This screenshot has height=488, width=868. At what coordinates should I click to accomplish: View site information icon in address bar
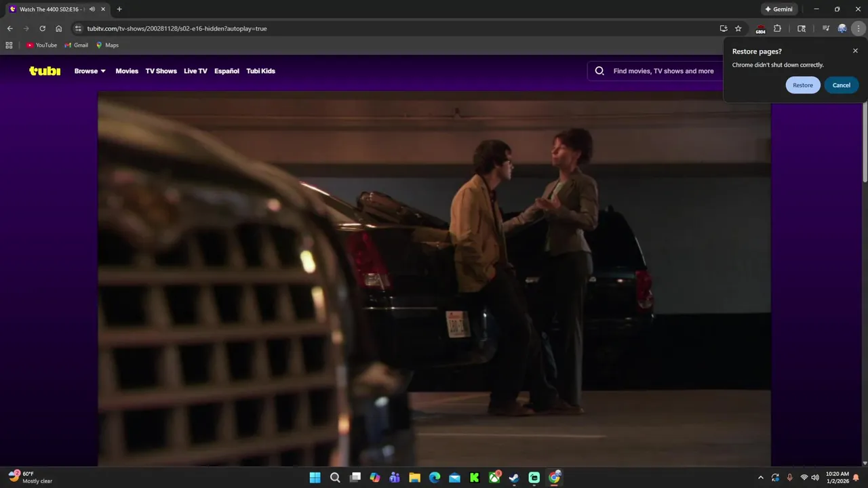78,28
